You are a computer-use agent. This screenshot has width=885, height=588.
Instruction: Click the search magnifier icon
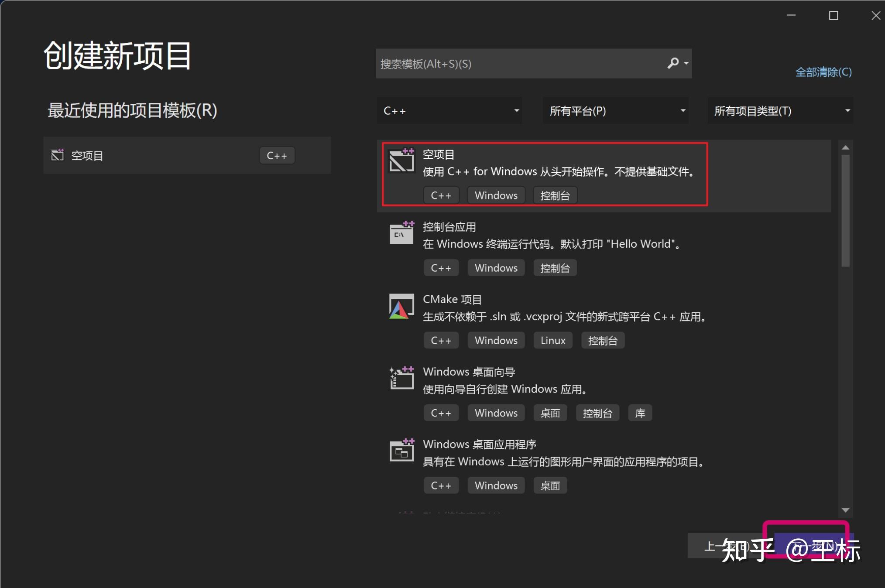tap(672, 64)
